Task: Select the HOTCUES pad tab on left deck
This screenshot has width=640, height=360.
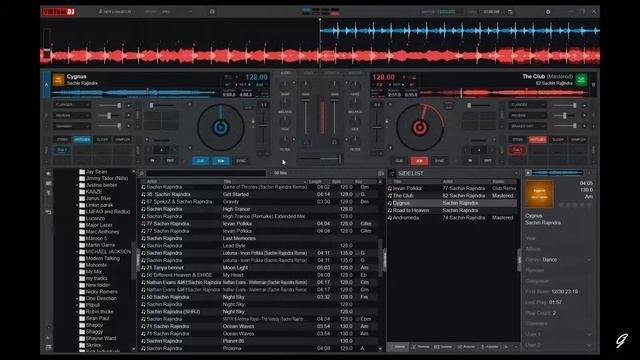Action: click(x=82, y=140)
